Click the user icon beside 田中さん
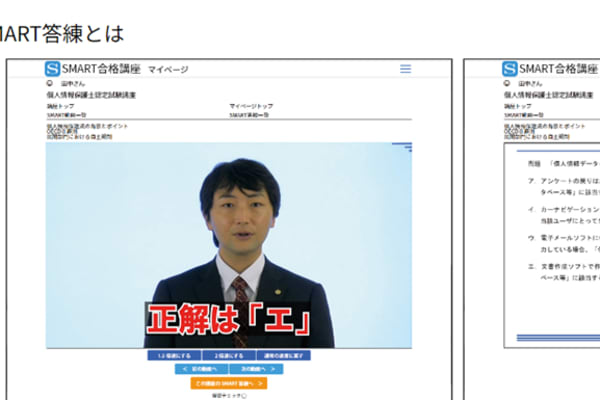The image size is (600, 400). tap(50, 84)
